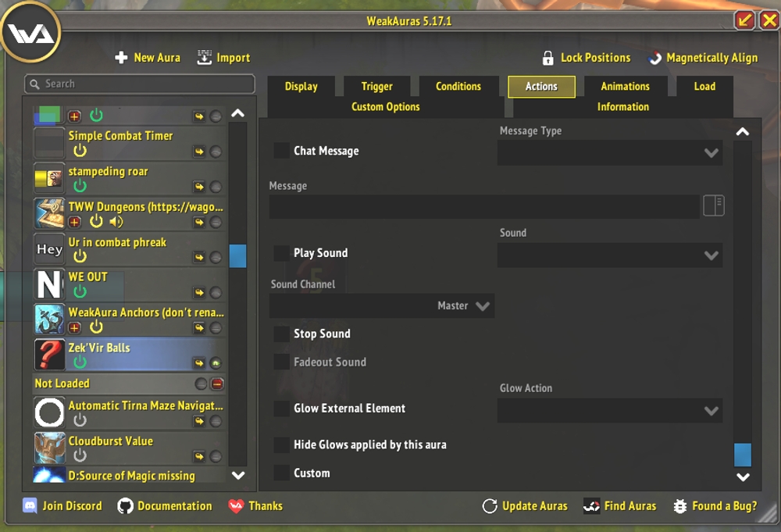The image size is (781, 532).
Task: Expand the WeakAura Anchors group
Action: pos(74,327)
